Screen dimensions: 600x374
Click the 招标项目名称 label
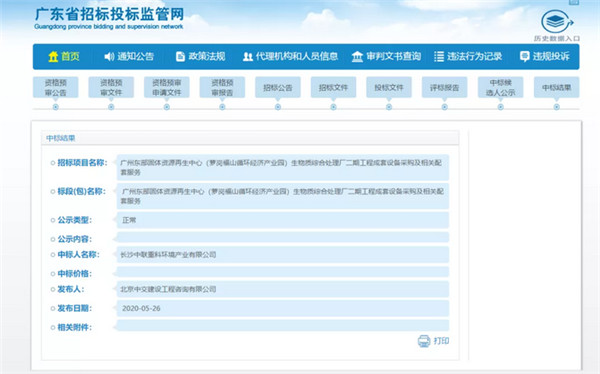82,163
